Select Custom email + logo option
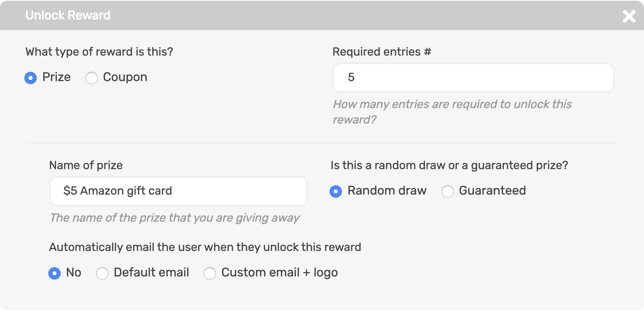Image resolution: width=644 pixels, height=312 pixels. (x=210, y=273)
